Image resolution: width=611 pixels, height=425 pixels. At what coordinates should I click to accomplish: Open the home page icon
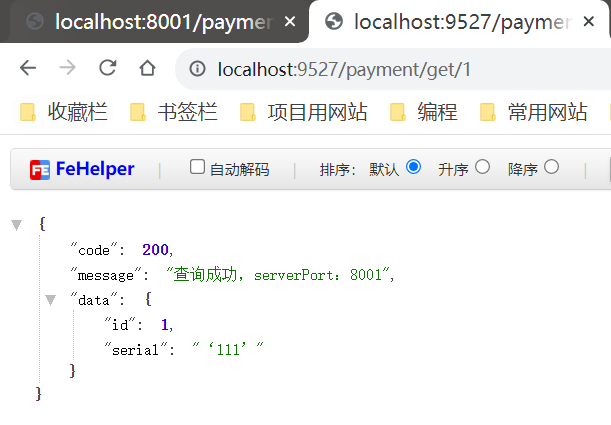[147, 68]
